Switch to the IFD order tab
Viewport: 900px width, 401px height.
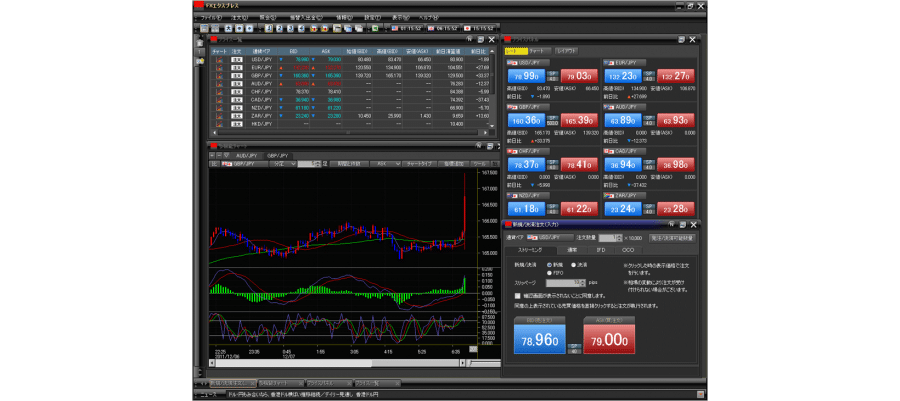coord(601,250)
